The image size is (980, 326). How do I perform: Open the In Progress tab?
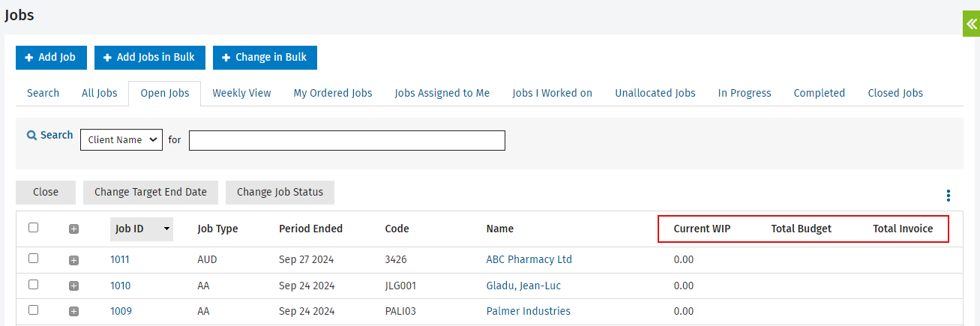(745, 94)
